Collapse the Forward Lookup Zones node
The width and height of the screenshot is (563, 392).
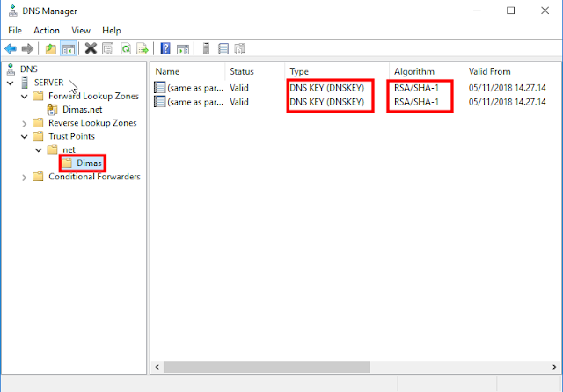[x=24, y=97]
